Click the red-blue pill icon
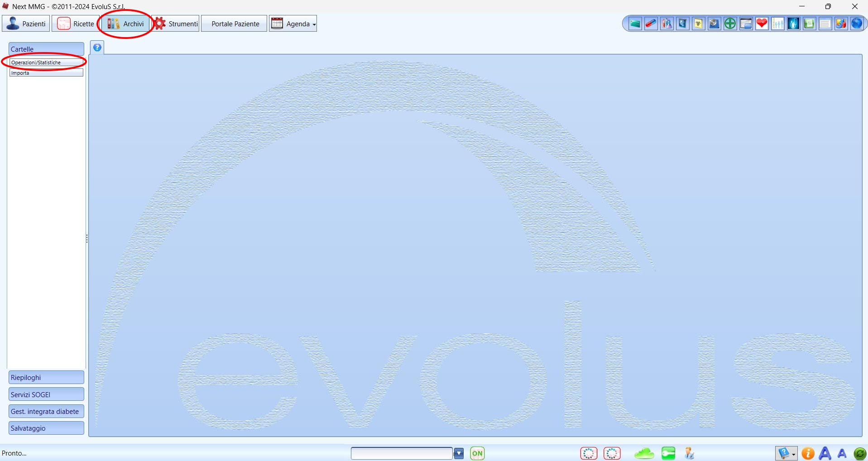The width and height of the screenshot is (868, 461). pyautogui.click(x=651, y=24)
